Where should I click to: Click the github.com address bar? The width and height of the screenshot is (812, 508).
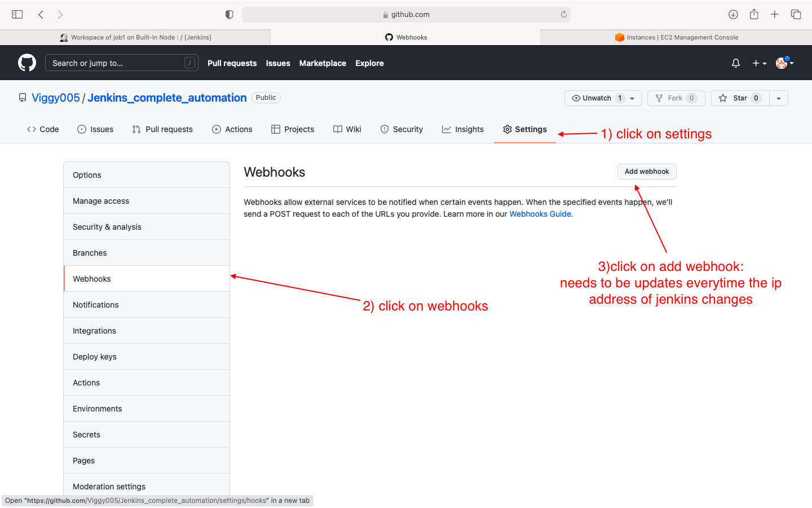point(406,14)
